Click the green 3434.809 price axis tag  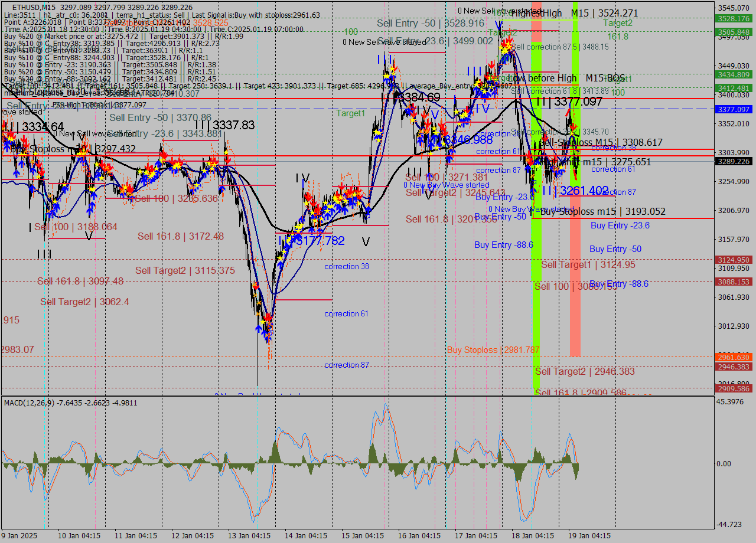point(734,75)
